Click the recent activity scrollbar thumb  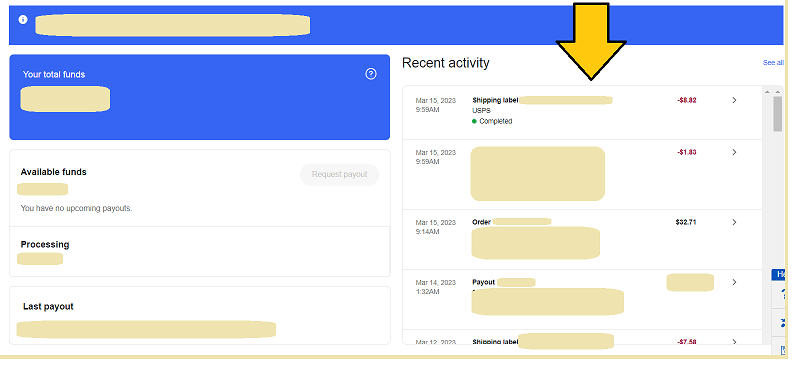coord(778,113)
